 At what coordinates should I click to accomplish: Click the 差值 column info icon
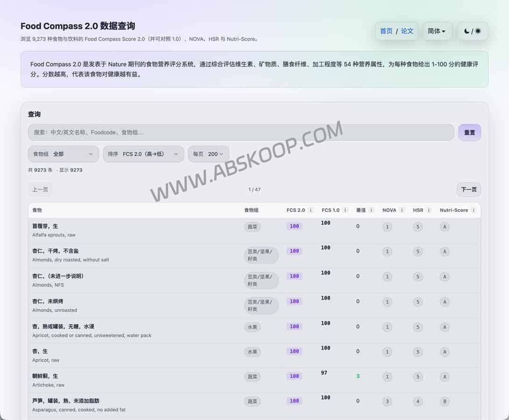click(x=371, y=209)
